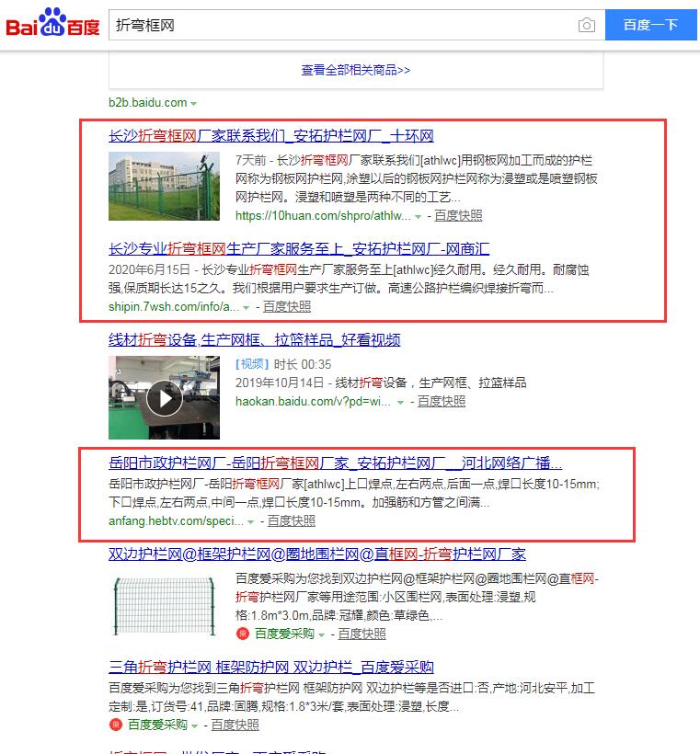Click snippet text starting 2020年6月15日

[349, 279]
